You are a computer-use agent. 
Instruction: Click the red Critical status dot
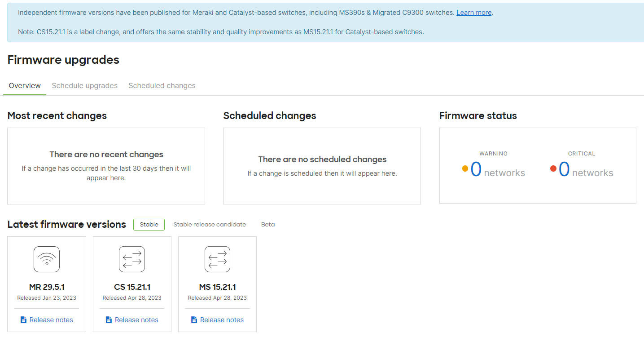coord(553,169)
